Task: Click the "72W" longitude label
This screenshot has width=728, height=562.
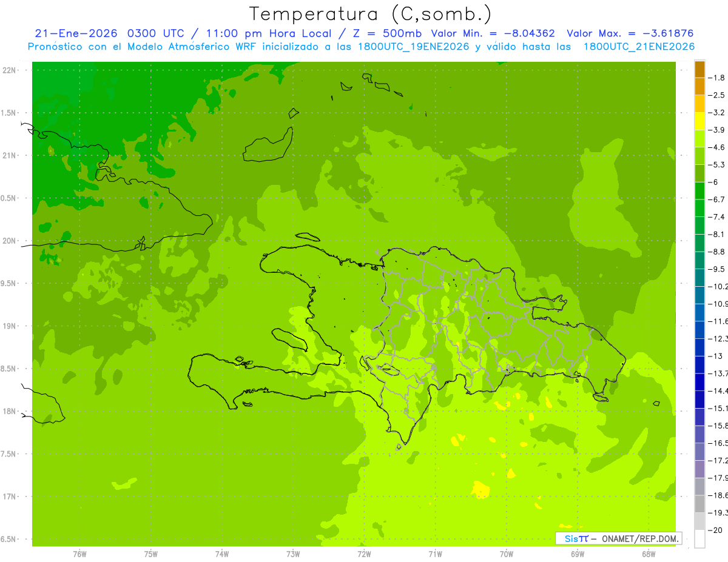Action: pos(364,554)
